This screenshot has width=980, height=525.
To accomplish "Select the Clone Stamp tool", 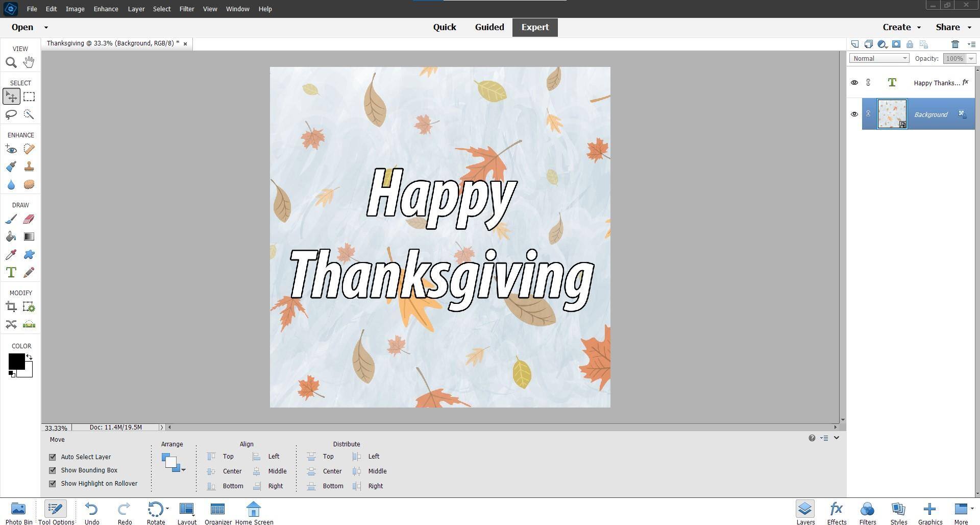I will pyautogui.click(x=29, y=166).
